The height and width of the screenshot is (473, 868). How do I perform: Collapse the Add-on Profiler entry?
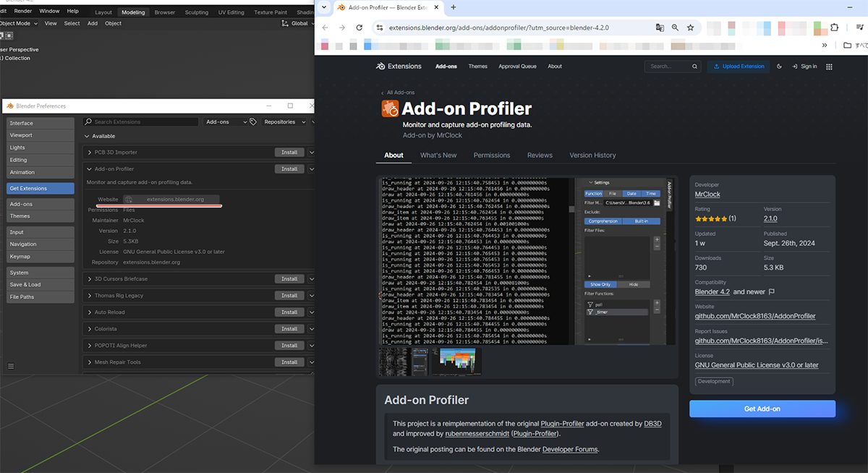(x=89, y=169)
